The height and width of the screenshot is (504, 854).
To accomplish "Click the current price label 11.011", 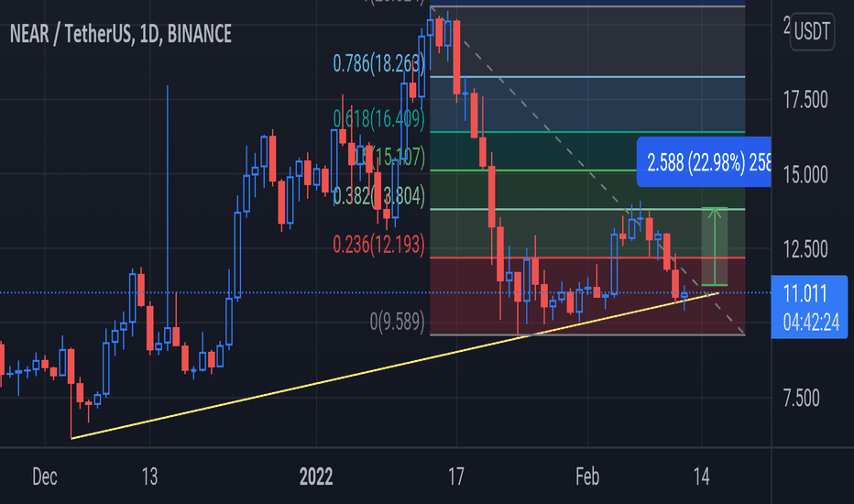I will click(805, 293).
